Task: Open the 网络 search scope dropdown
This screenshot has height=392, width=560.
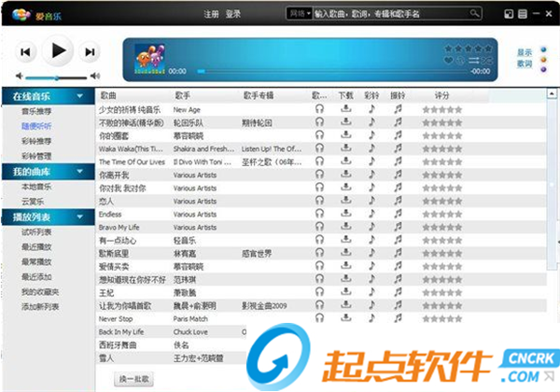Action: click(300, 14)
